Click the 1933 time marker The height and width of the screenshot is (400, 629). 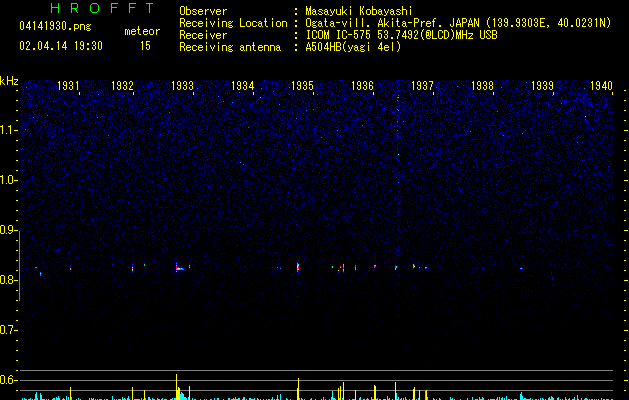pos(183,86)
